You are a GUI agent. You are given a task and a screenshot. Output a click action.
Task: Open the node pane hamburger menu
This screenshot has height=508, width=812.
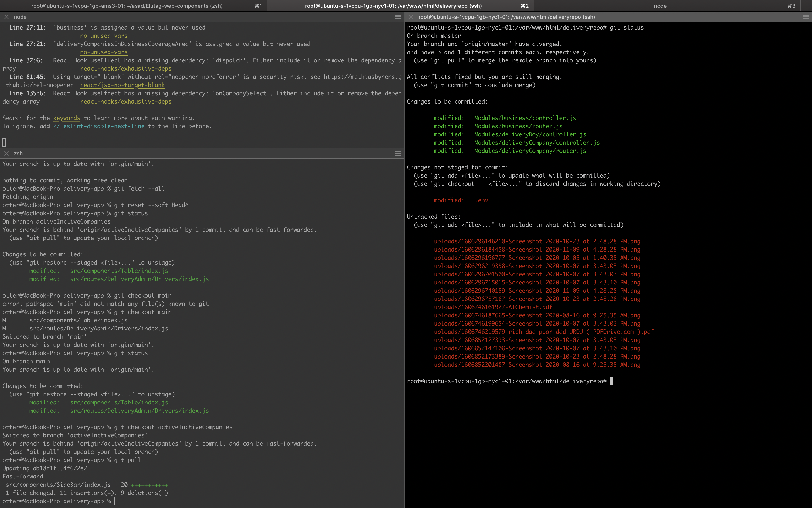(398, 17)
